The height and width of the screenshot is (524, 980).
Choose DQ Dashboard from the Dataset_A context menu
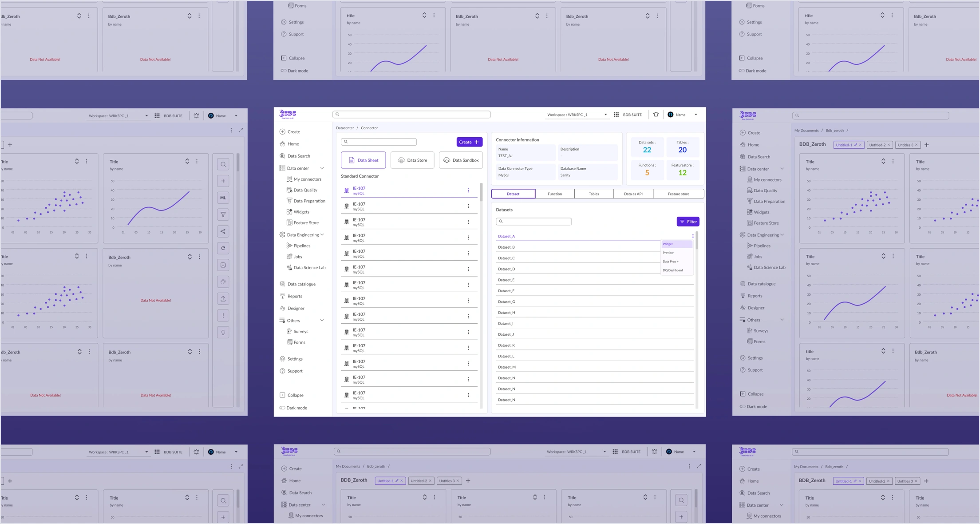(676, 270)
